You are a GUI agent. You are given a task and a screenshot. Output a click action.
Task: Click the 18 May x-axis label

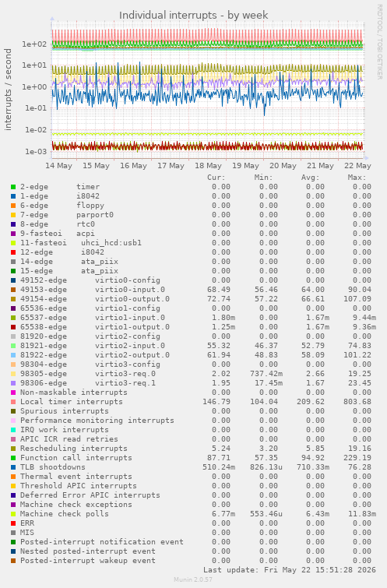(208, 165)
